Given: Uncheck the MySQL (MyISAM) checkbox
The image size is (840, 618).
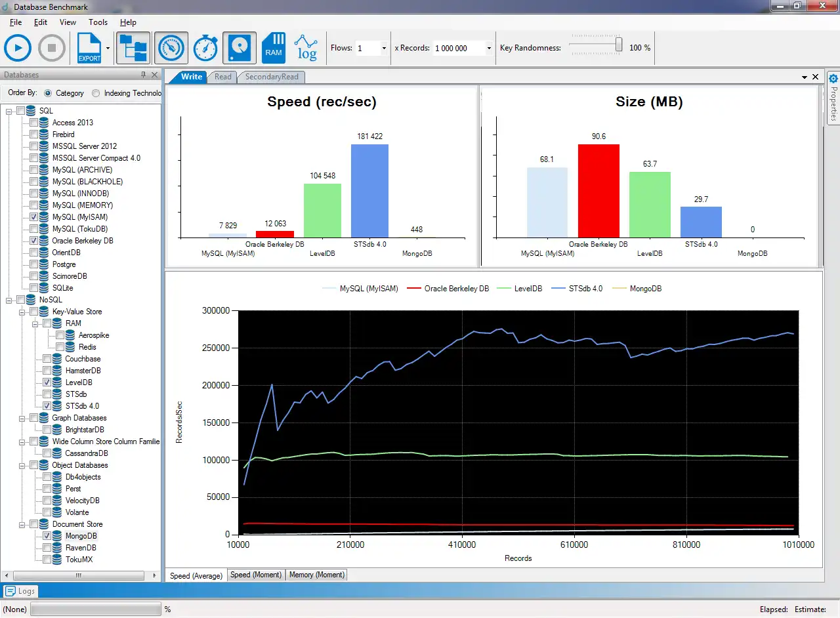Looking at the screenshot, I should pos(33,217).
